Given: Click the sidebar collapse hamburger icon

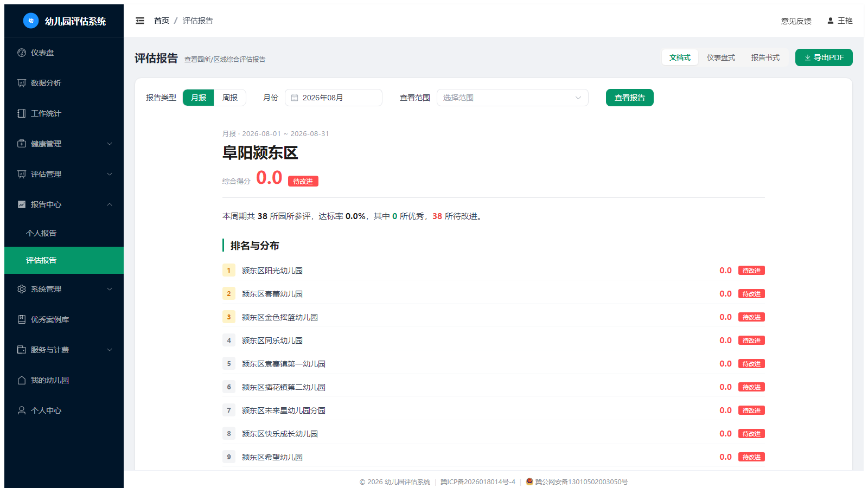Looking at the screenshot, I should (x=140, y=21).
